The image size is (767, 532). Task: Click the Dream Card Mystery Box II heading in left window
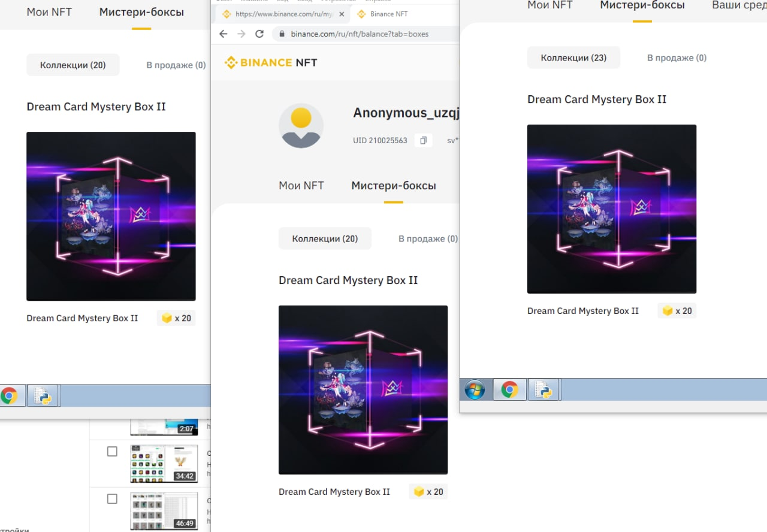[x=96, y=107]
